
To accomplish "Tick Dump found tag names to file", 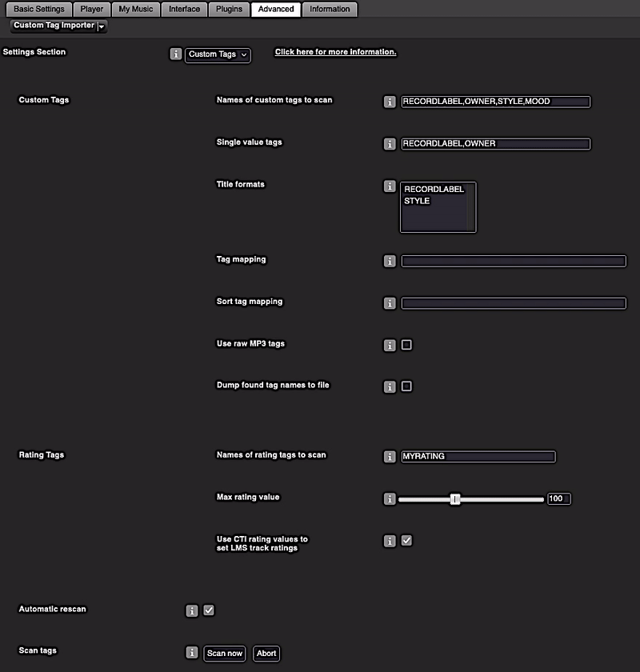I will (x=406, y=386).
